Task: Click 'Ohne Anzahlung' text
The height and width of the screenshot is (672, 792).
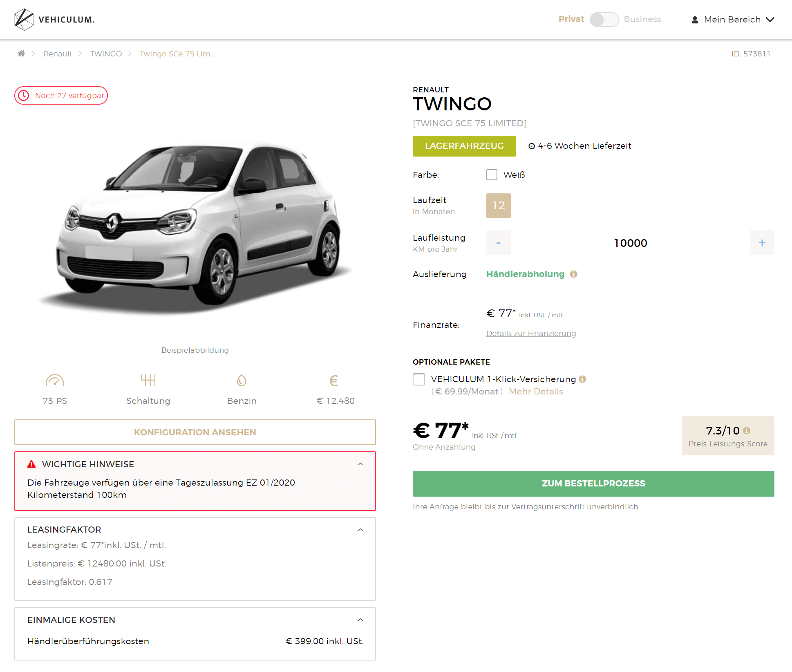Action: click(x=444, y=447)
